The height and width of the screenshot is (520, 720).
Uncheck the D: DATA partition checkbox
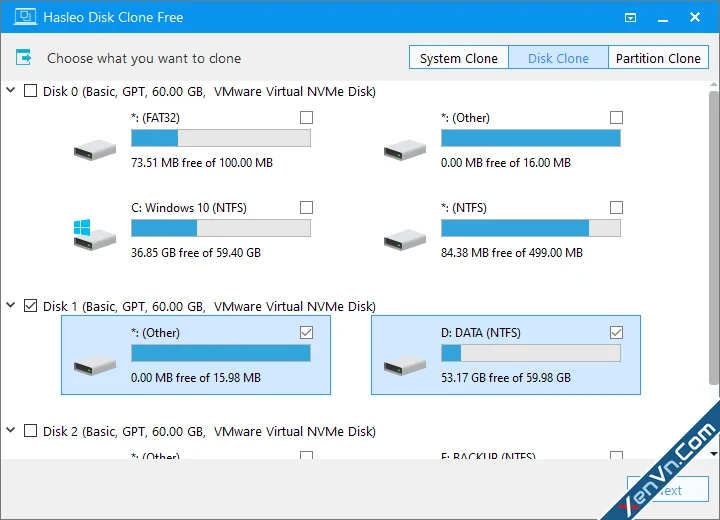(616, 333)
